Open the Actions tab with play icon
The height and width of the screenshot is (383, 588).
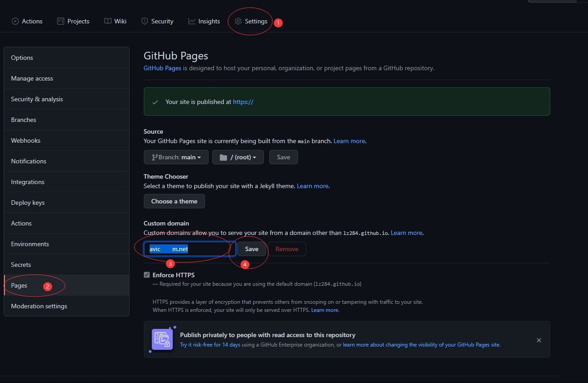click(x=15, y=21)
